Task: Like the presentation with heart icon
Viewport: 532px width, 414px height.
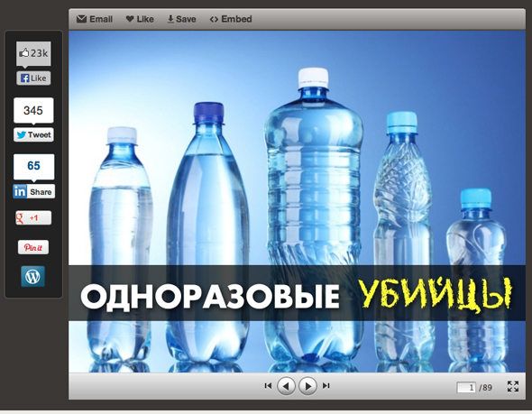Action: coord(140,19)
